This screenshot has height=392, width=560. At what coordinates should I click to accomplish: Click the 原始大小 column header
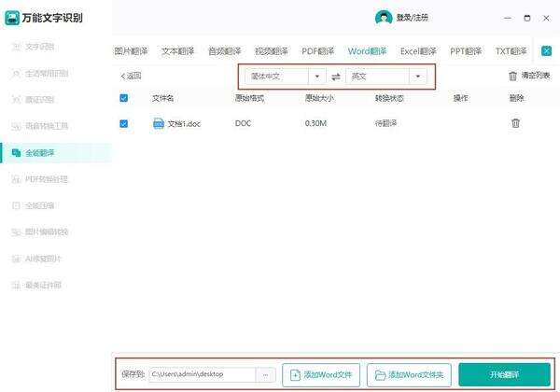coord(319,98)
